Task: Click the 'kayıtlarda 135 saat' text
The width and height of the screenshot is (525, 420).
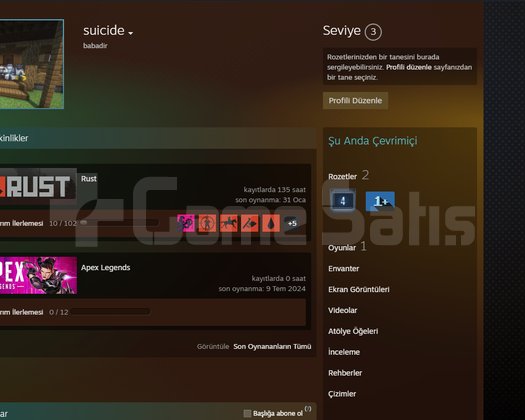Action: pyautogui.click(x=275, y=190)
